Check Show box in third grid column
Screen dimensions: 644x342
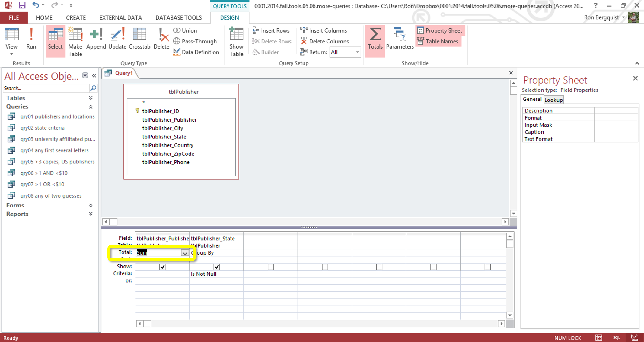(271, 267)
